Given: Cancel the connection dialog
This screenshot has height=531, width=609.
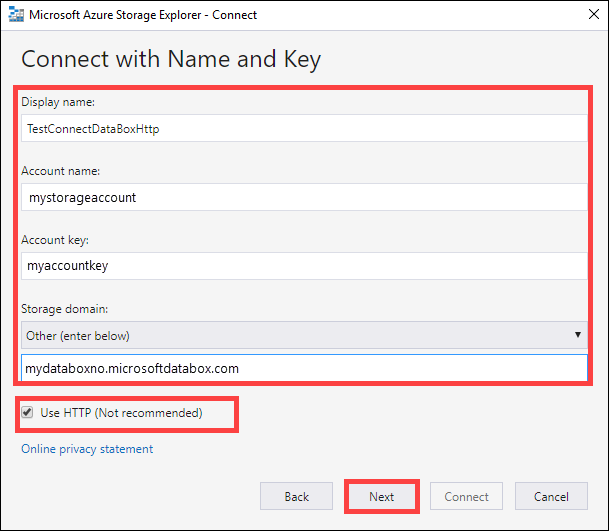Looking at the screenshot, I should click(x=551, y=496).
